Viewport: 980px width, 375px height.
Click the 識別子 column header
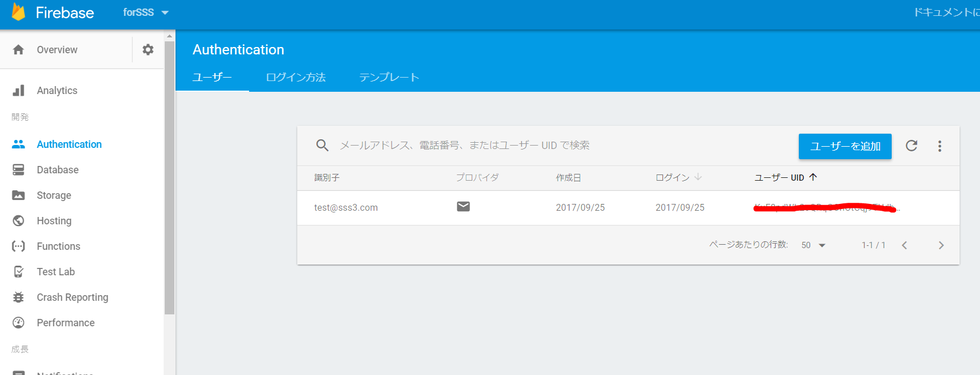[327, 178]
